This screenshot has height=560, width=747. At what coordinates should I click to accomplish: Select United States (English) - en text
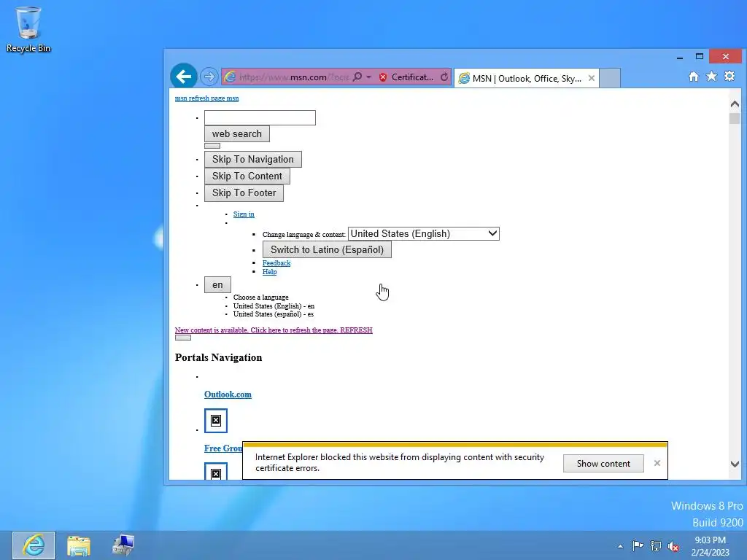(274, 306)
